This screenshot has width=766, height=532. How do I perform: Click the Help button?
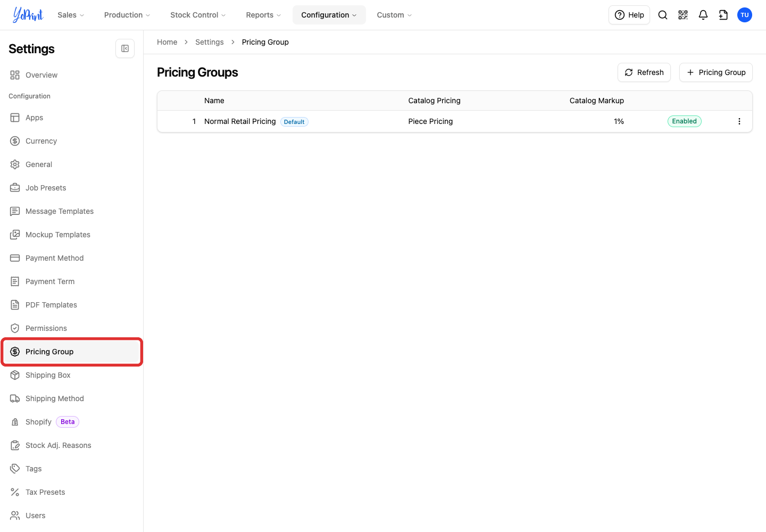(x=629, y=15)
